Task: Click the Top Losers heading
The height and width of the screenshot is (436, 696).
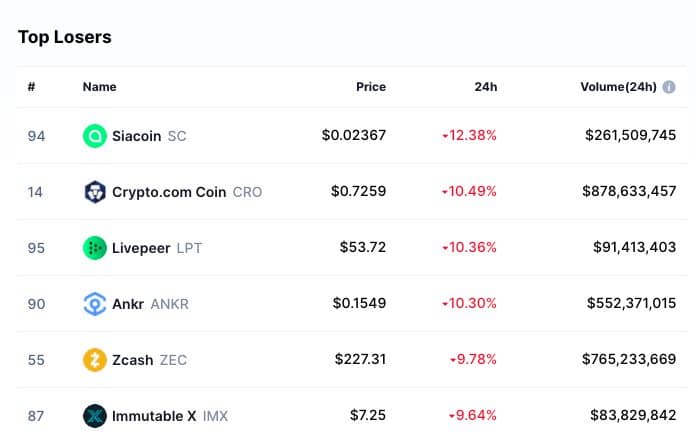Action: point(64,37)
